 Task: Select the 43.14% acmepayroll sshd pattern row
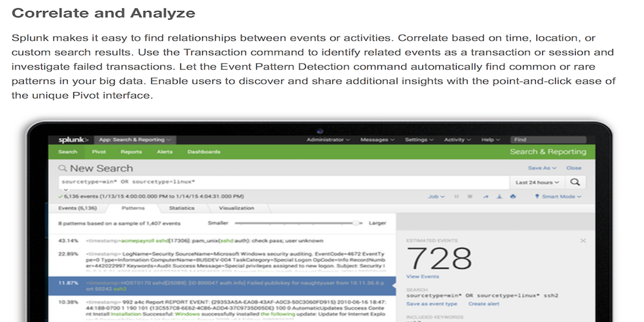coord(222,241)
